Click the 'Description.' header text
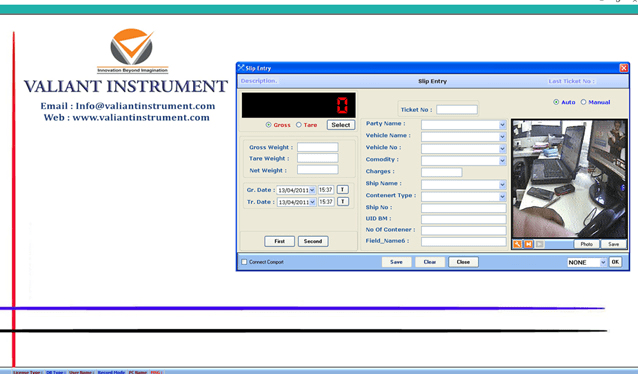The height and width of the screenshot is (374, 638). (259, 81)
